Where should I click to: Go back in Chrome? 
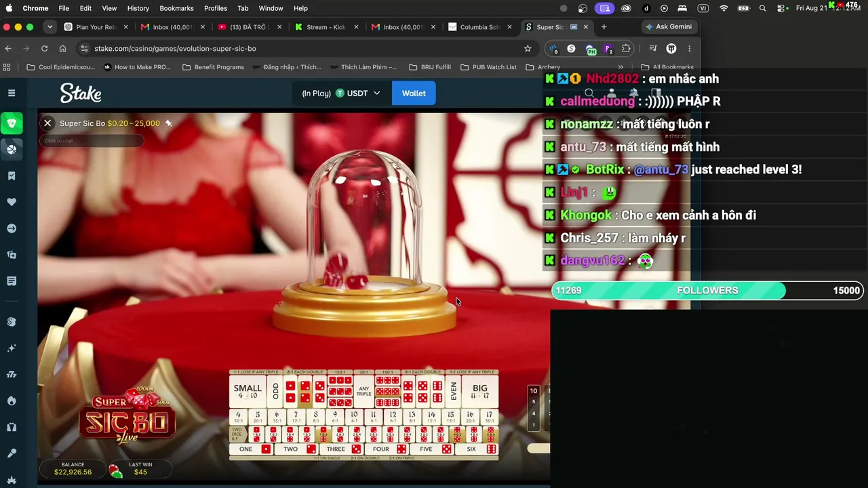[x=8, y=49]
